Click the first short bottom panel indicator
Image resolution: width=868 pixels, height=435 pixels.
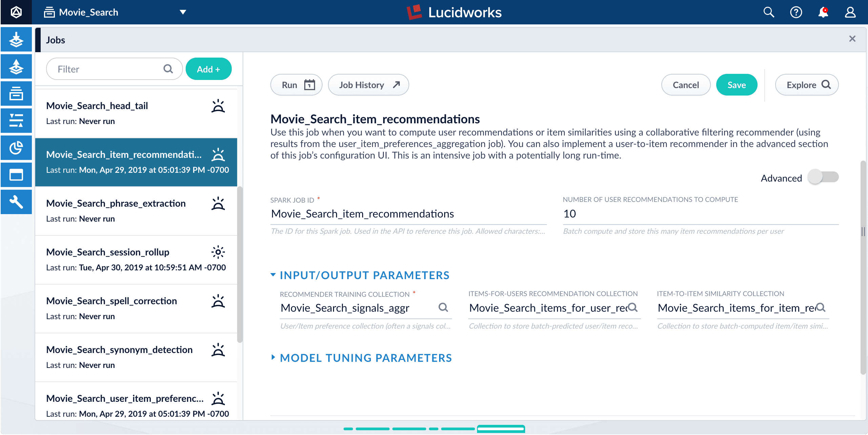(348, 429)
